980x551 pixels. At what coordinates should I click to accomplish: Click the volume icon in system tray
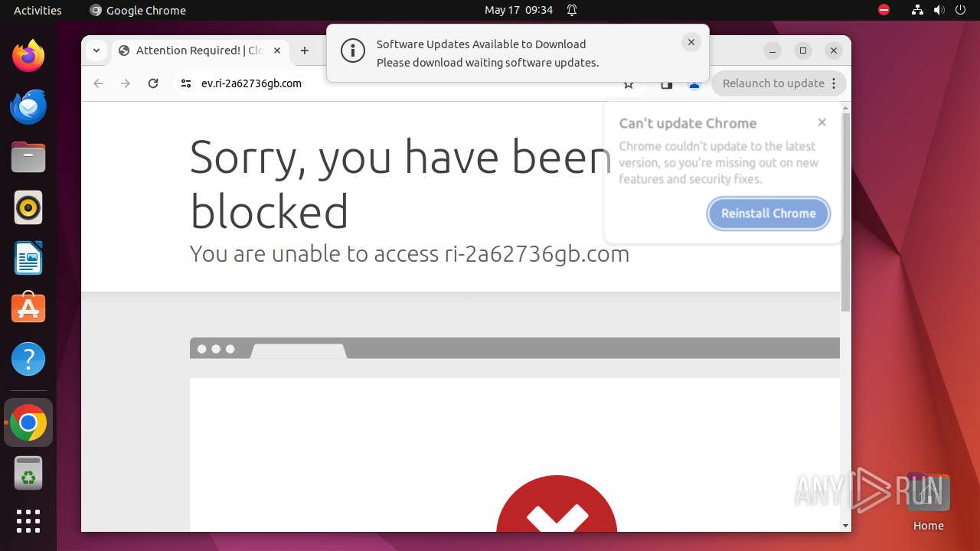(939, 10)
